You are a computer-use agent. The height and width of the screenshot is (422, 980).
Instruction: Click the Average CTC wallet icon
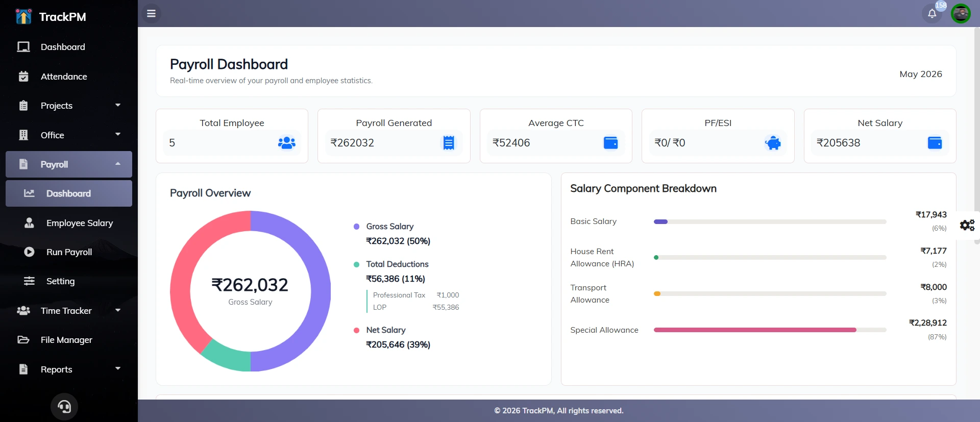coord(611,143)
